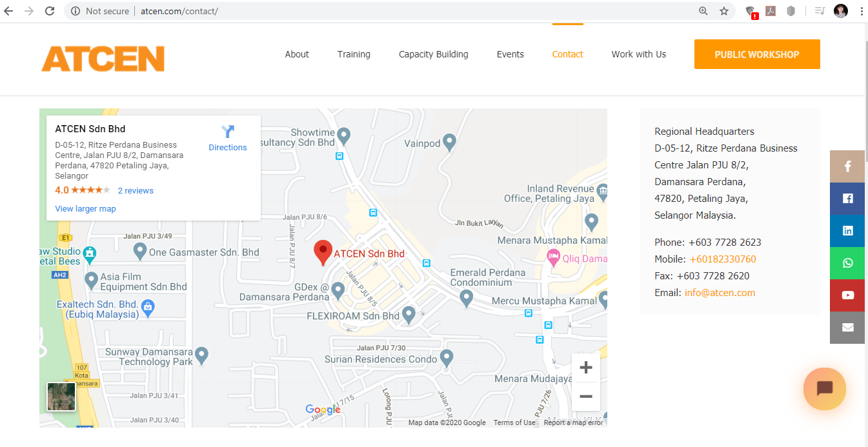Open the Training menu item
The height and width of the screenshot is (447, 868).
pyautogui.click(x=354, y=54)
